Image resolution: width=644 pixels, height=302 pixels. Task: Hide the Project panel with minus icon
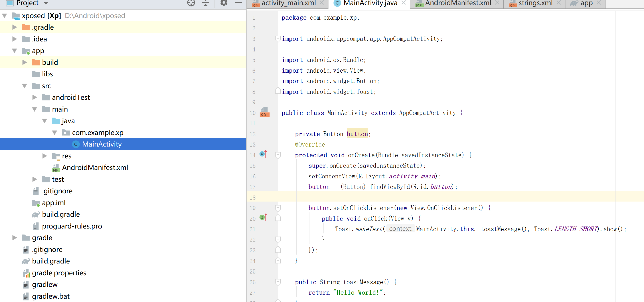point(238,3)
